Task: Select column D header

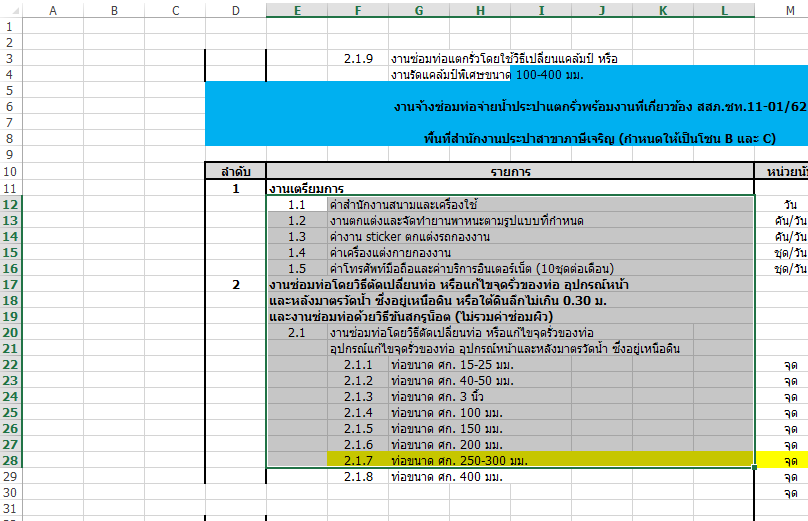Action: (236, 10)
